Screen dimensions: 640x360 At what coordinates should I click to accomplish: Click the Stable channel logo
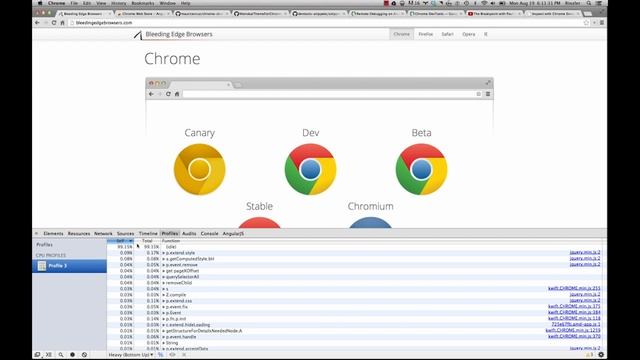(259, 222)
